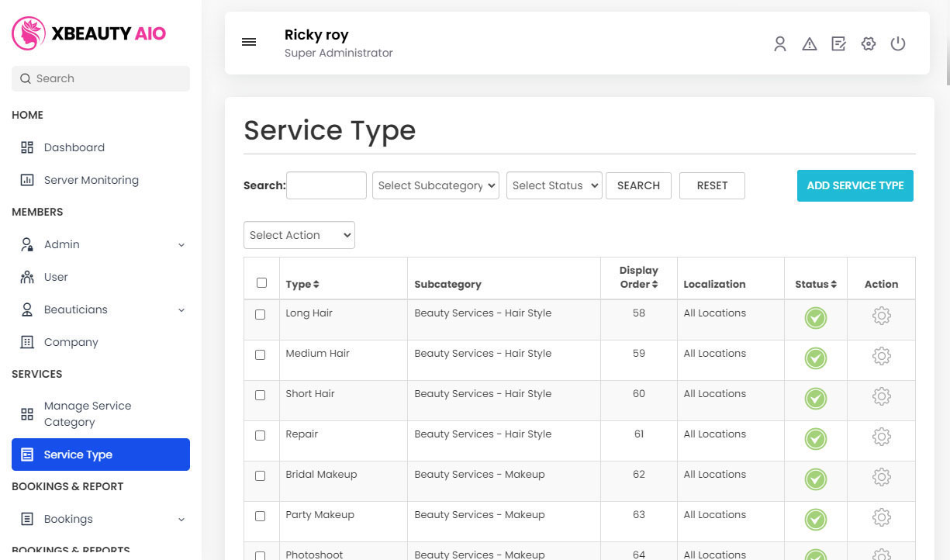Open the user profile icon in header
This screenshot has height=560, width=950.
click(x=780, y=44)
